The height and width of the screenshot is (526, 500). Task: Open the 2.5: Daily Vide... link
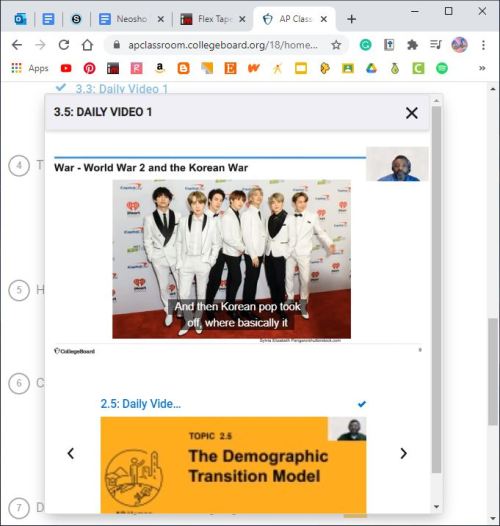[x=141, y=404]
